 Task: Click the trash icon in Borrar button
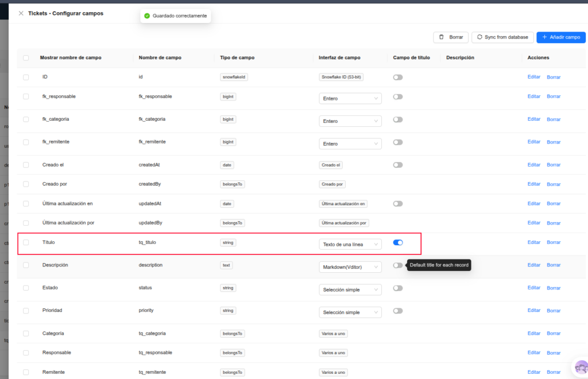(442, 37)
